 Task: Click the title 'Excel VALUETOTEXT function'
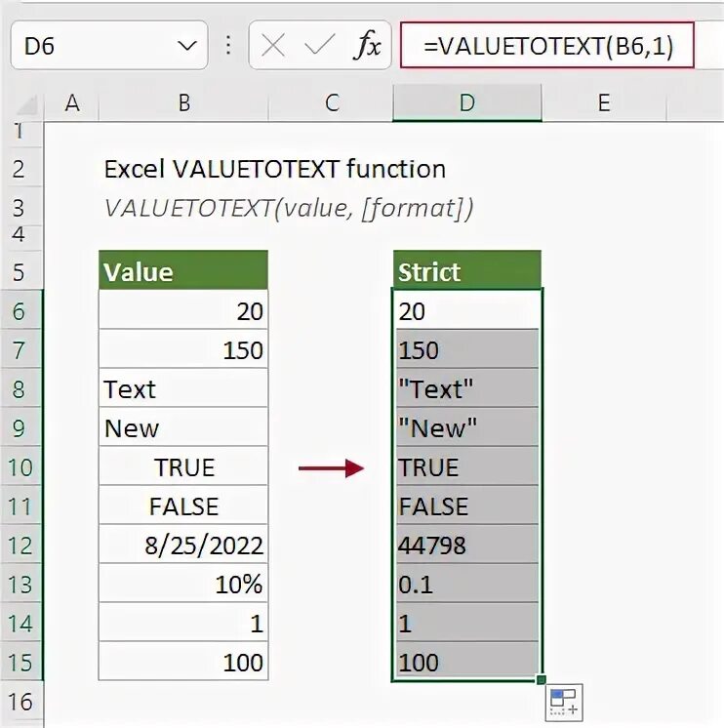coord(275,169)
